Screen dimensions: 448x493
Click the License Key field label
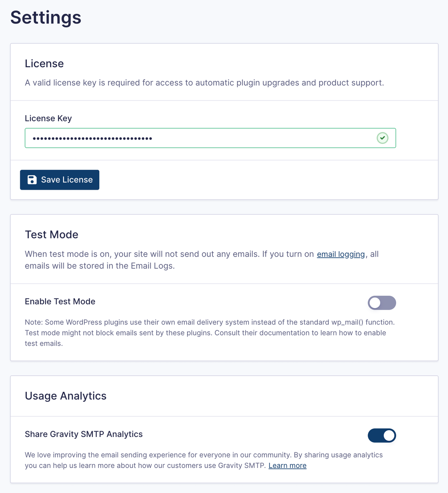click(48, 118)
